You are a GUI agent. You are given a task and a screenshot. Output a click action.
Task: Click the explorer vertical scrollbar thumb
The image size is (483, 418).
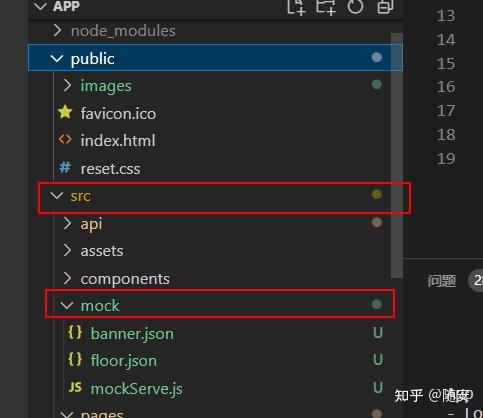(397, 155)
